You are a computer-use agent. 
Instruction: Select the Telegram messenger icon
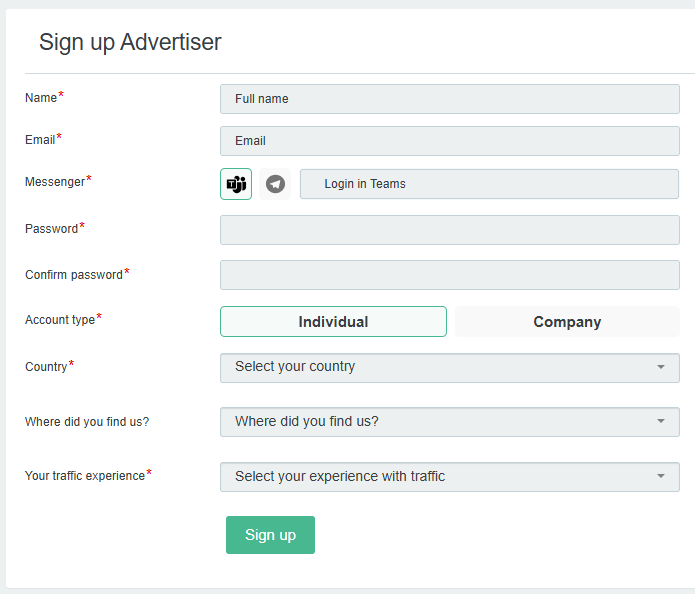pos(275,184)
